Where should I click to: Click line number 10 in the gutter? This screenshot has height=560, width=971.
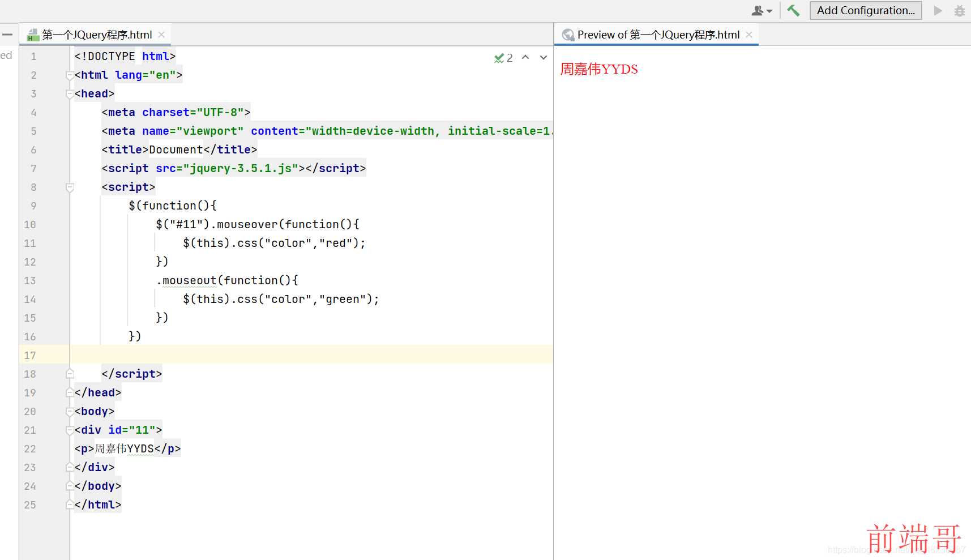click(x=30, y=224)
